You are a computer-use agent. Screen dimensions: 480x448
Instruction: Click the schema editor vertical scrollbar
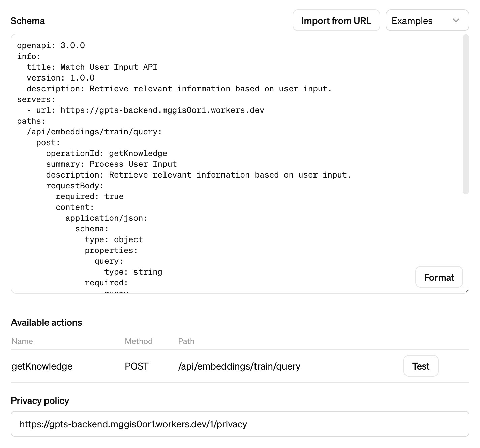pos(466,115)
